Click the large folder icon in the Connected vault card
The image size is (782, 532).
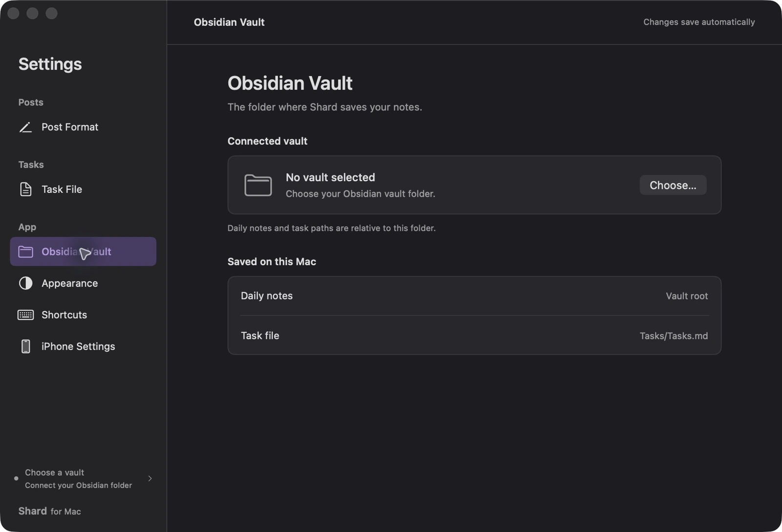[258, 185]
